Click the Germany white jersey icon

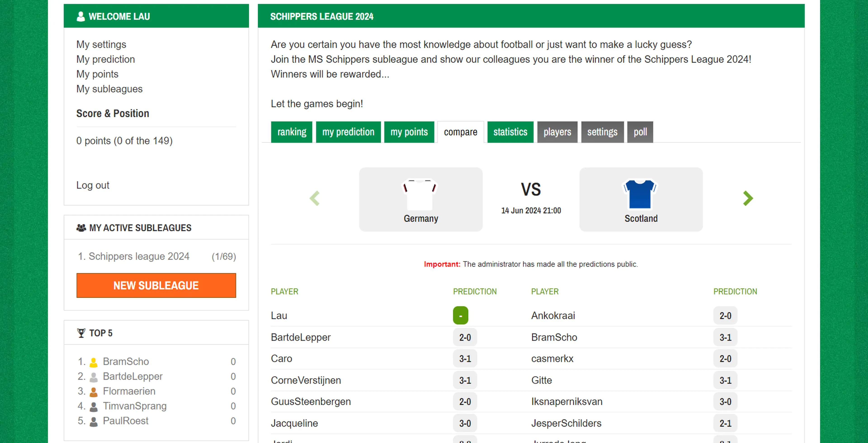click(420, 195)
